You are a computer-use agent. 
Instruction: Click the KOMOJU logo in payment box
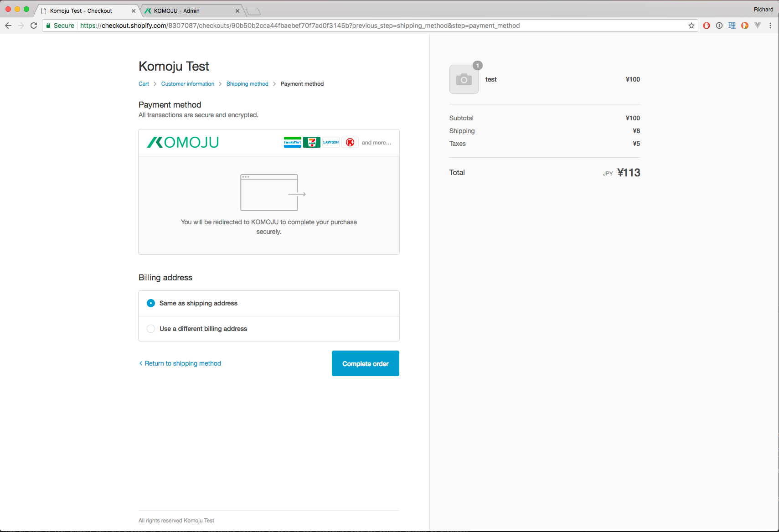[183, 142]
